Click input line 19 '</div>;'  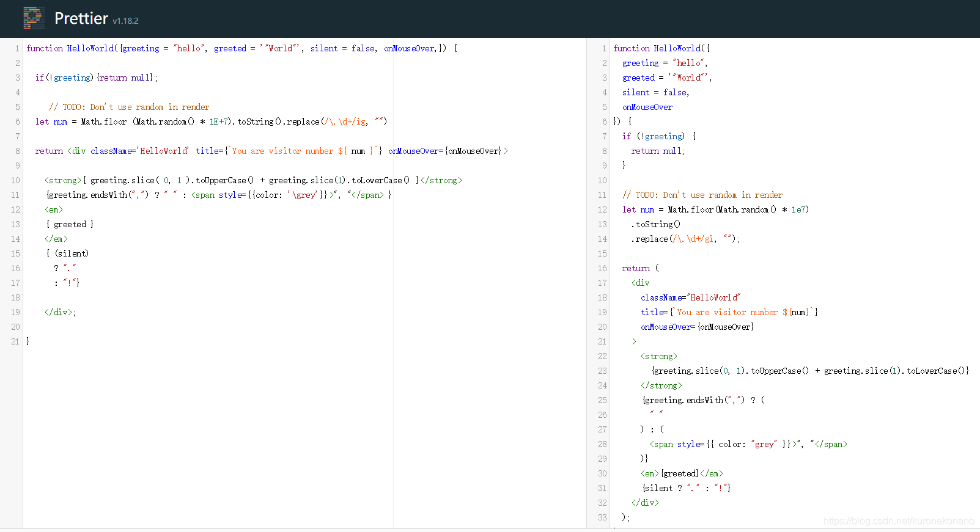[x=60, y=312]
